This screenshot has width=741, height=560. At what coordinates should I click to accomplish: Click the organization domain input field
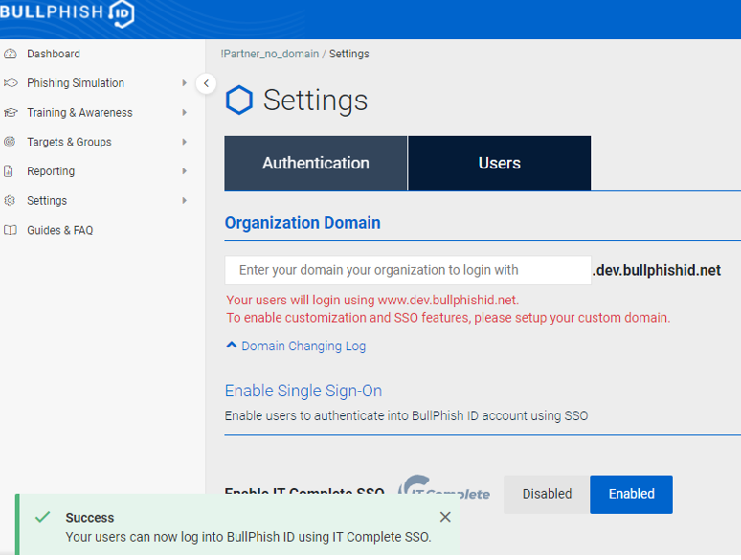(x=408, y=270)
